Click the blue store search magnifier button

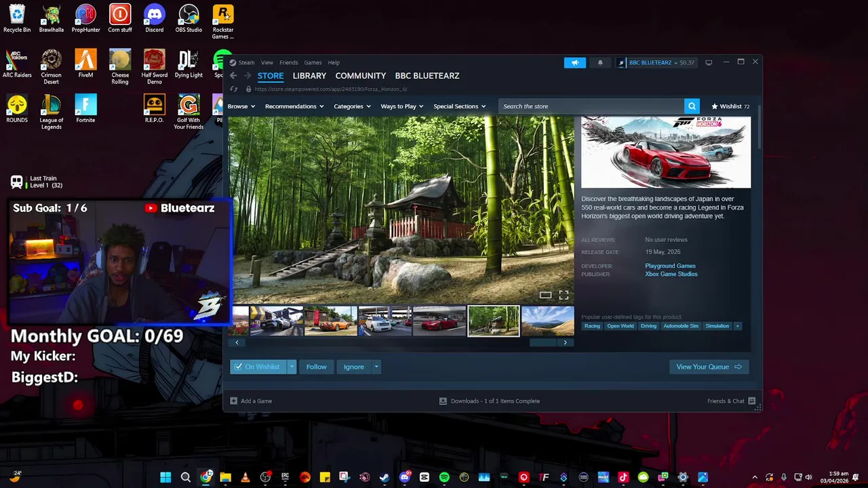[692, 106]
